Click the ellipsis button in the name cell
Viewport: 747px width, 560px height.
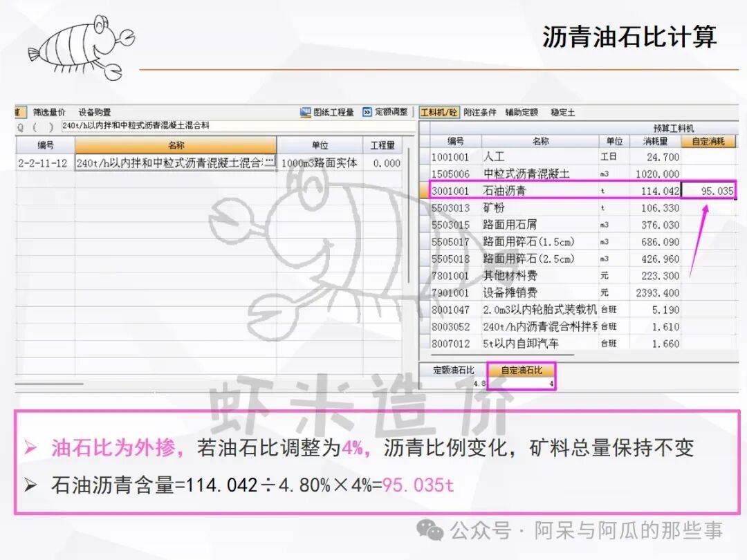[x=270, y=161]
